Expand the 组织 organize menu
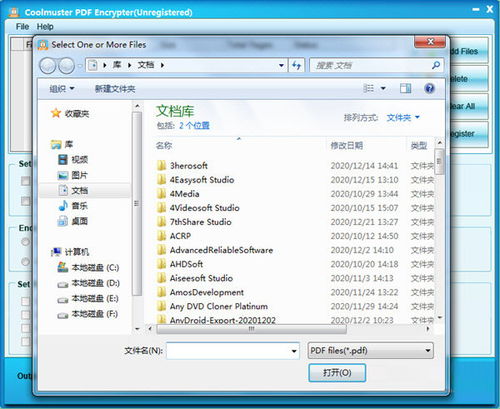Viewport: 500px width, 409px height. 62,89
